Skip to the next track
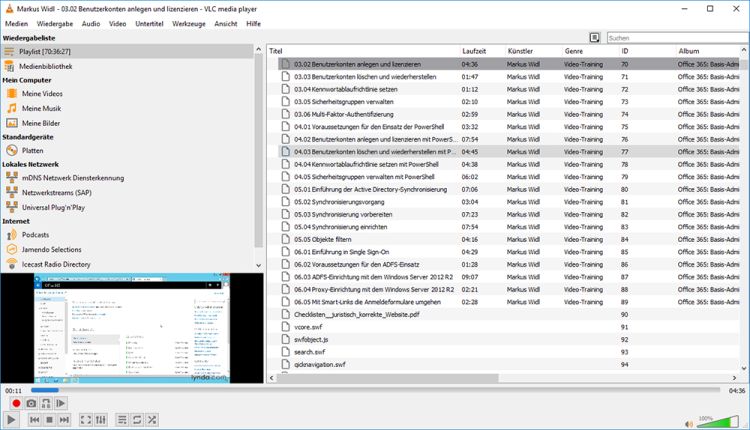This screenshot has width=750, height=430. point(62,420)
